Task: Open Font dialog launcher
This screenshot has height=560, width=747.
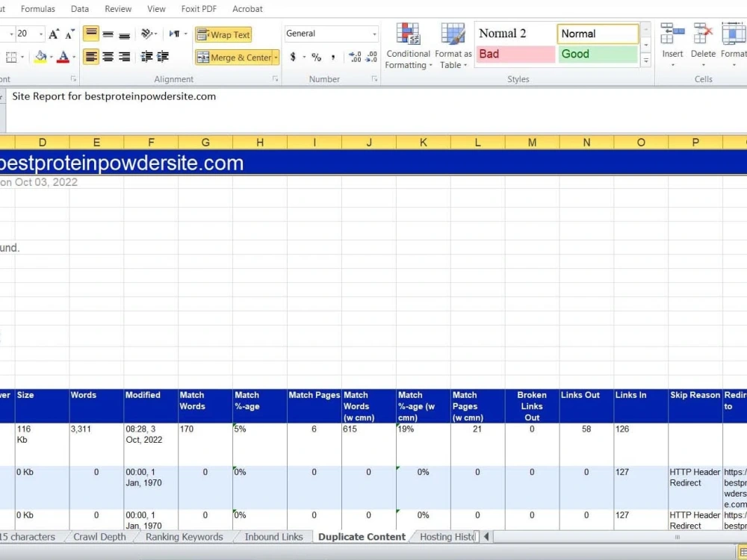Action: pos(73,79)
